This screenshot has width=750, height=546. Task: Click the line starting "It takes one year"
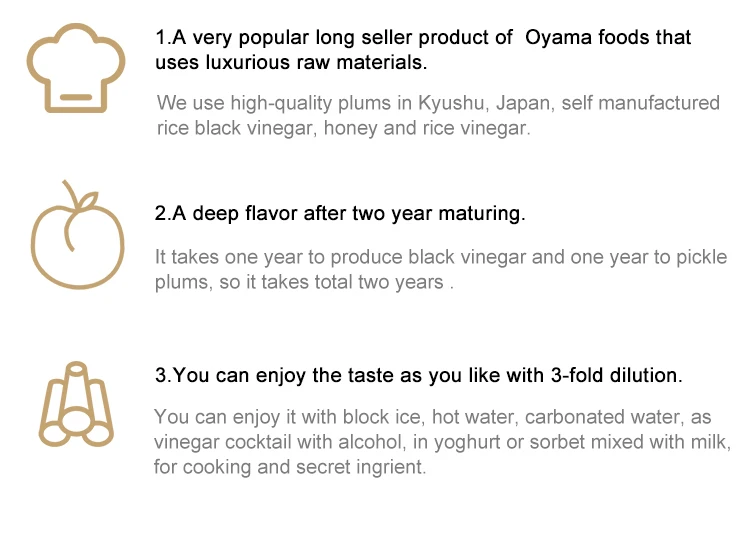(x=441, y=257)
